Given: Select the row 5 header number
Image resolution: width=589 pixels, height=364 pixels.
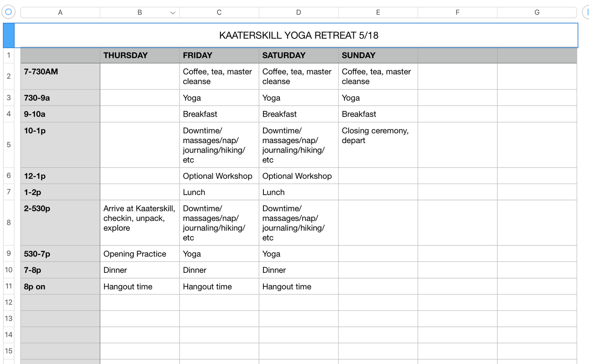Looking at the screenshot, I should pyautogui.click(x=9, y=145).
